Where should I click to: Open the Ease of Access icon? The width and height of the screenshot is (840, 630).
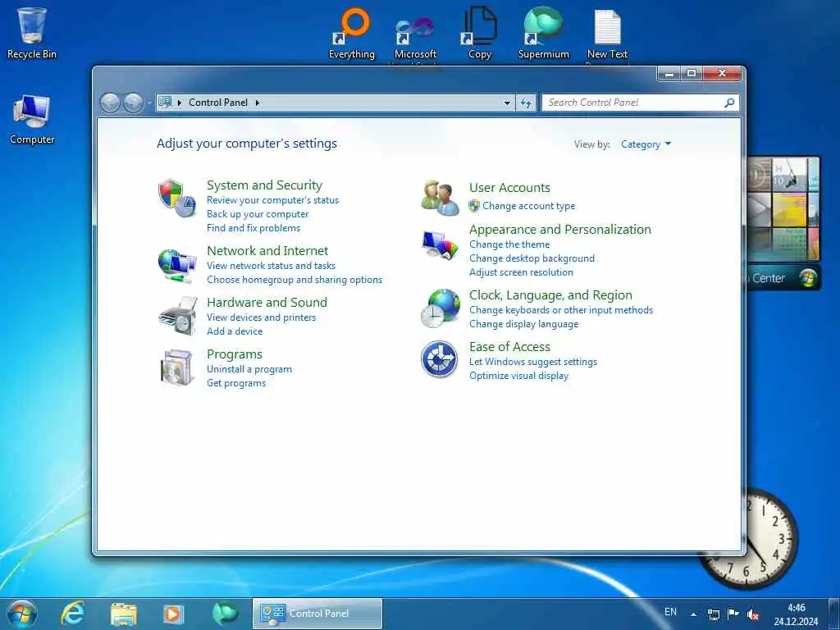[x=440, y=359]
